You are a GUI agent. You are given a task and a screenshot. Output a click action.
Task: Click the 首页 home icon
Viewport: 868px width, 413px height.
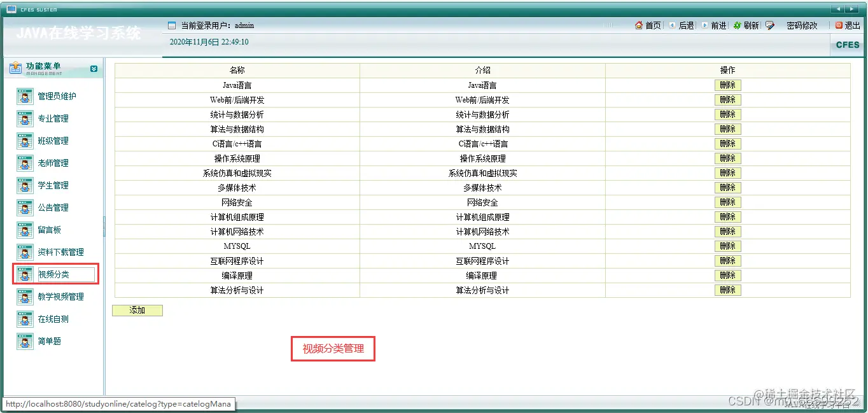639,25
